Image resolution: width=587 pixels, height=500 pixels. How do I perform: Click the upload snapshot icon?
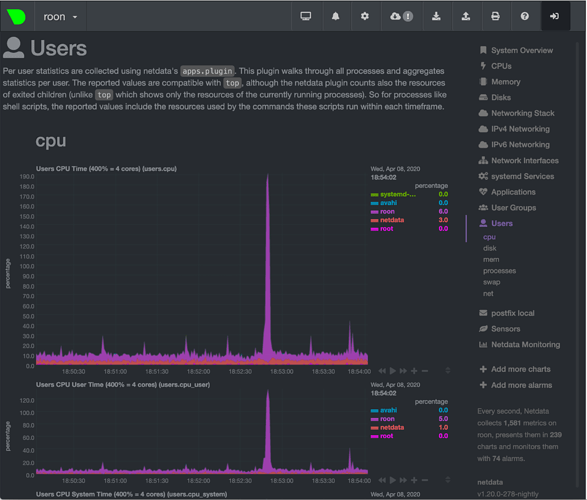click(466, 16)
